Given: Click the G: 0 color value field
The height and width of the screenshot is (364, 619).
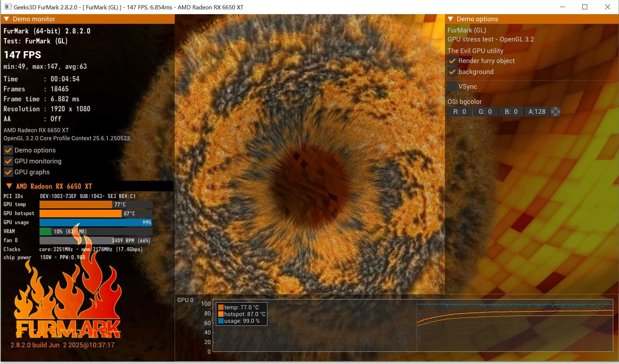Looking at the screenshot, I should (485, 112).
